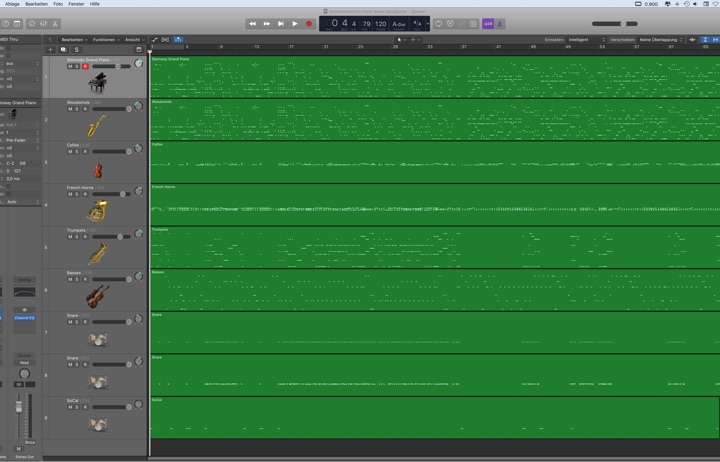720x462 pixels.
Task: Click the Rewind transport button
Action: pos(252,23)
